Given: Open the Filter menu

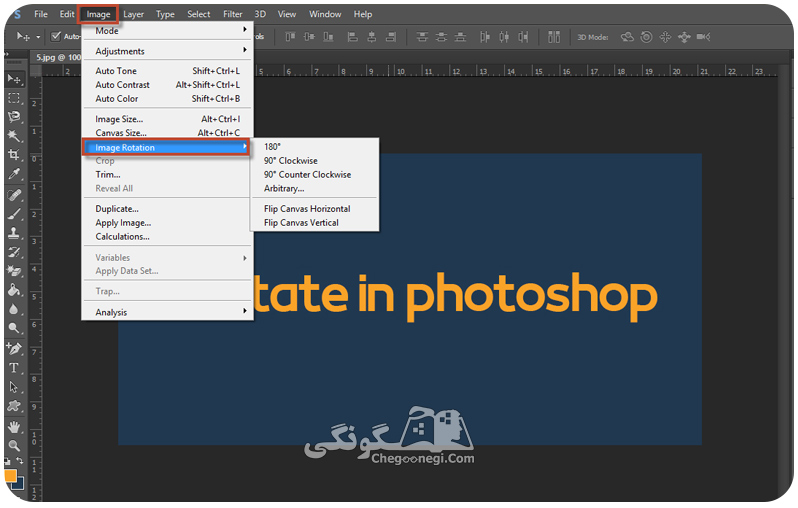Looking at the screenshot, I should (233, 14).
